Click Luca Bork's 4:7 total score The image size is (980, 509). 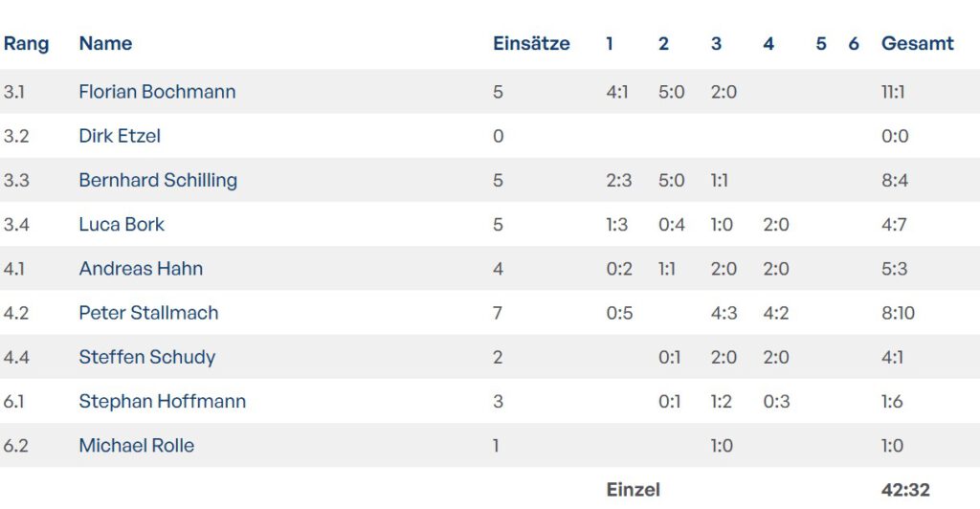point(894,224)
